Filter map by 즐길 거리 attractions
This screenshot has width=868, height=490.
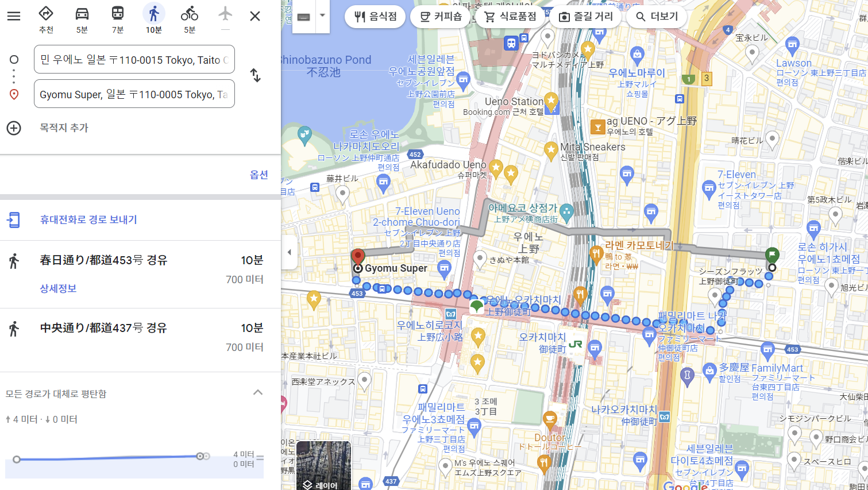coord(586,17)
